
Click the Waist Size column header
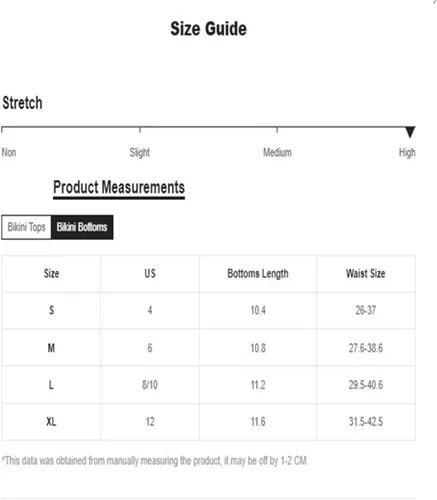point(366,274)
